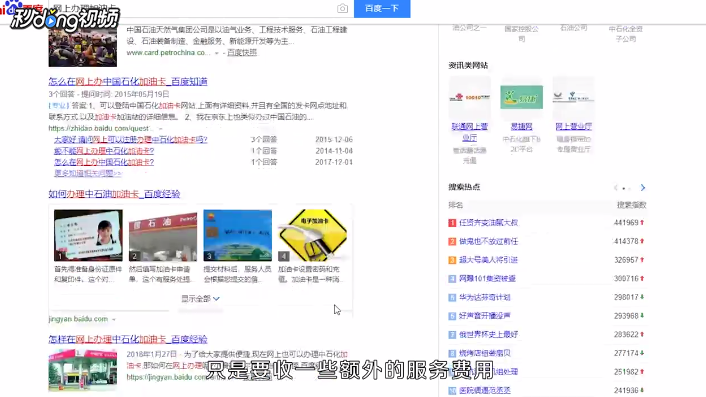Screen dimensions: 706x397
Task: Click the 资讯类网站 section heading
Action: pos(468,66)
